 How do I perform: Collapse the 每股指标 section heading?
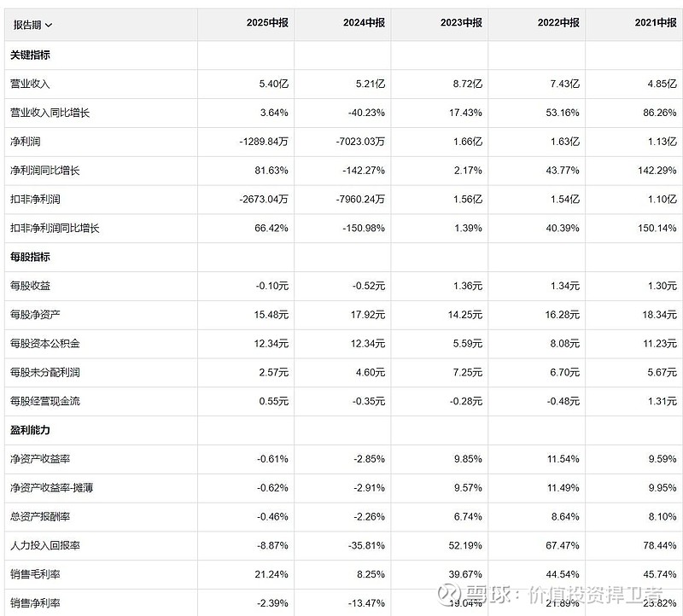coord(30,257)
